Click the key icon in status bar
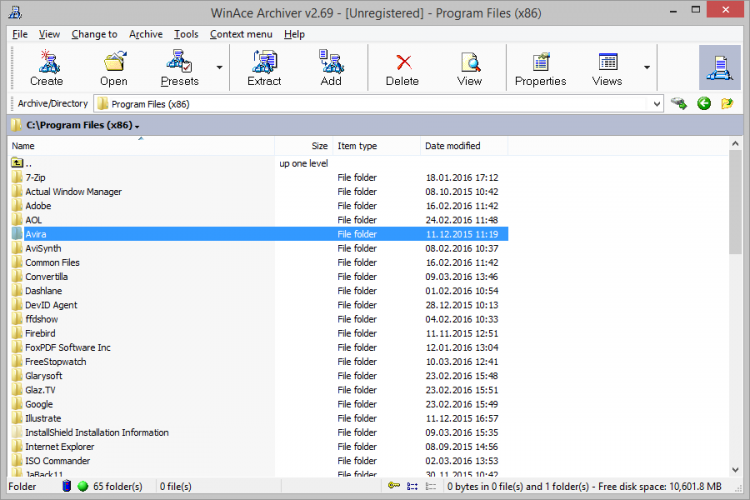 coord(394,486)
